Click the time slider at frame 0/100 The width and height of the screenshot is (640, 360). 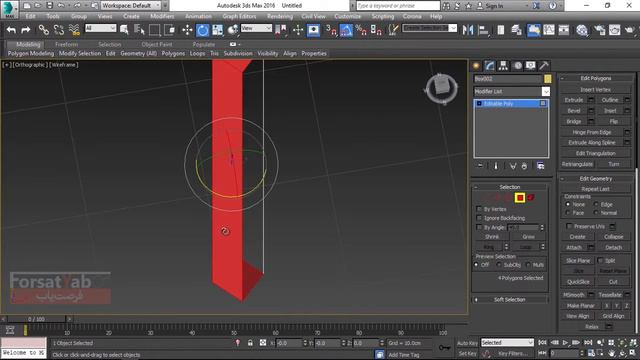[x=36, y=319]
